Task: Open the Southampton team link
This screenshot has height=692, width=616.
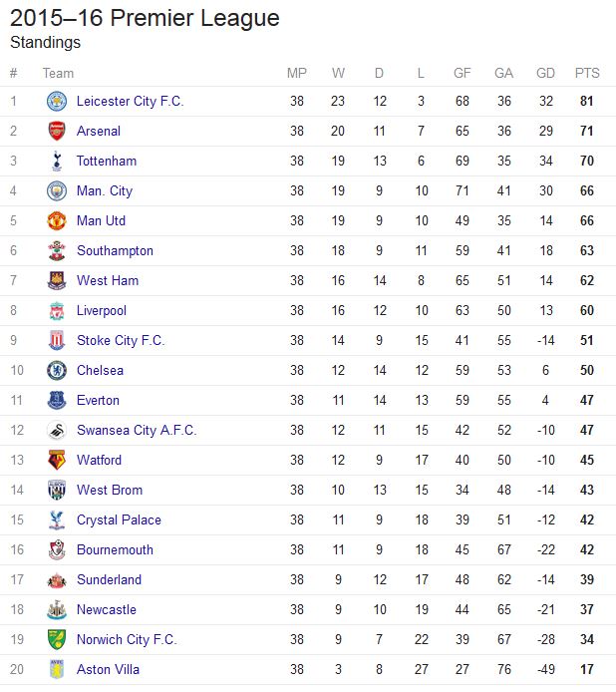Action: point(115,250)
